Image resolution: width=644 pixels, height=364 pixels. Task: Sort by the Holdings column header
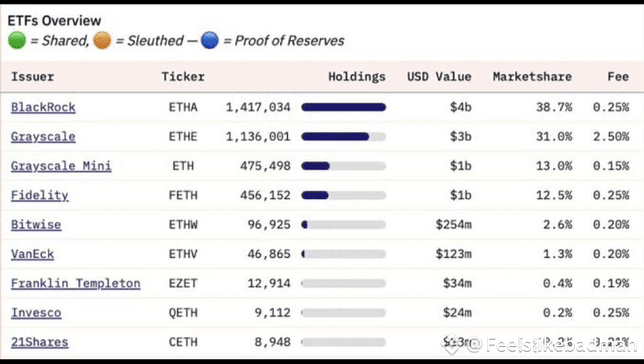point(356,77)
